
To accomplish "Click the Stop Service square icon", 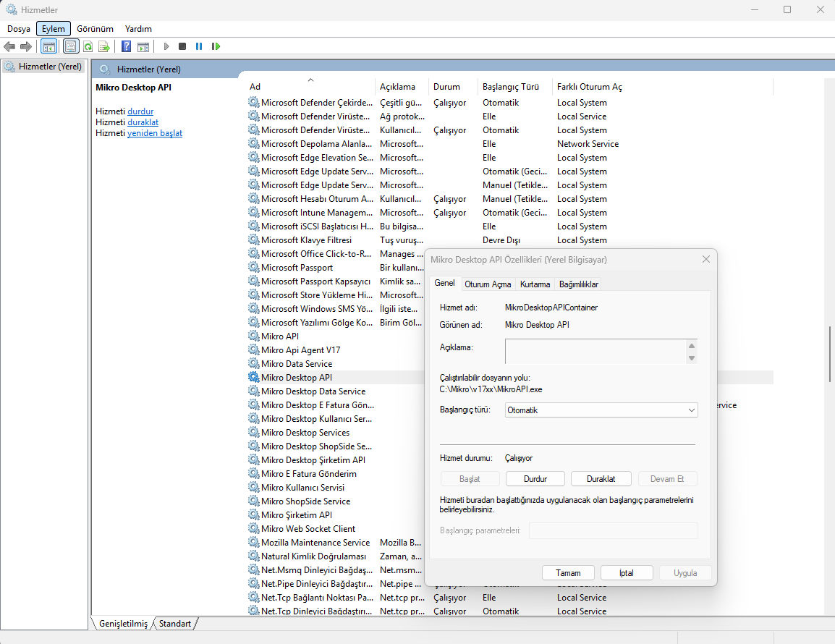I will click(182, 47).
